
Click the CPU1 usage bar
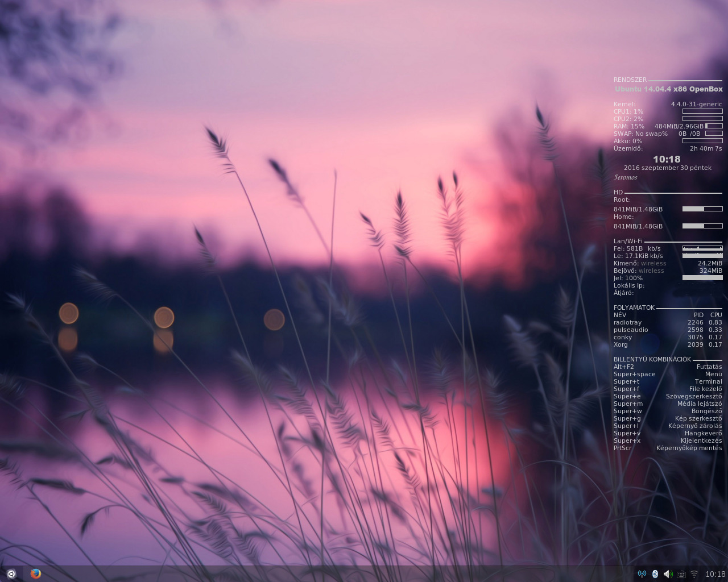click(x=702, y=111)
